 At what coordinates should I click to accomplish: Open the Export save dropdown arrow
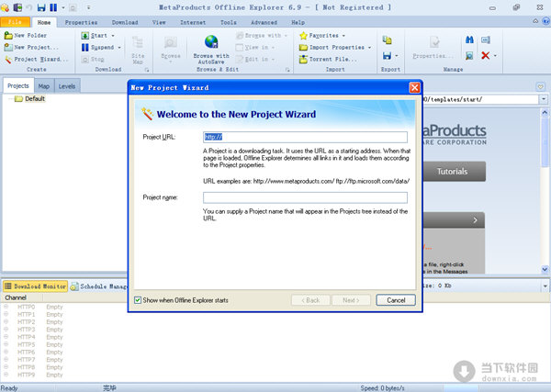point(397,55)
